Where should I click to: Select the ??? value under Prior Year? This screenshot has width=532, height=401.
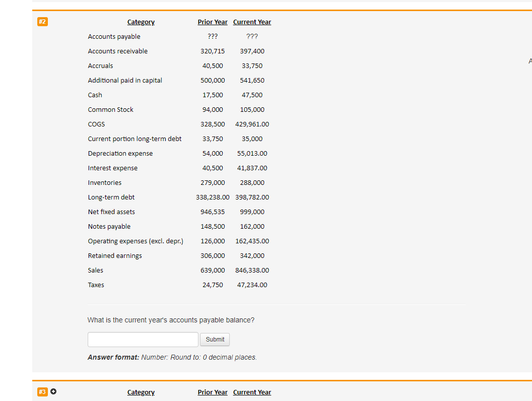tap(213, 36)
